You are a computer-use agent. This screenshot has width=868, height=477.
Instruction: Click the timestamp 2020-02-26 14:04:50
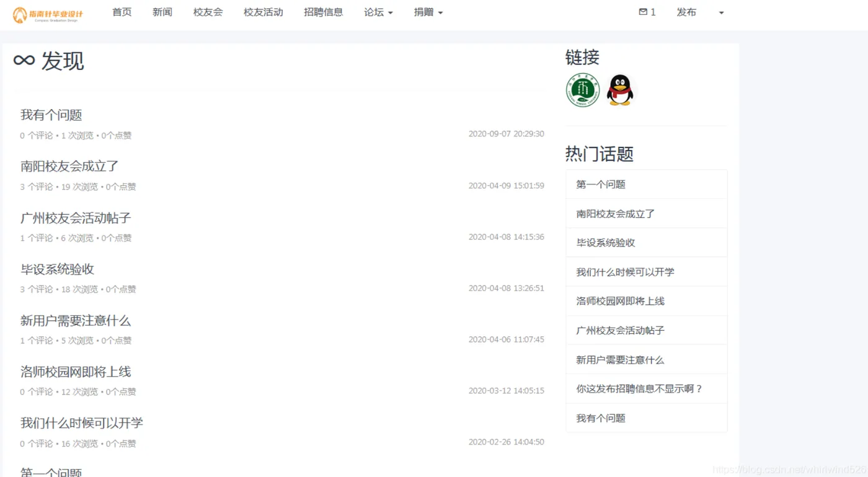click(506, 442)
